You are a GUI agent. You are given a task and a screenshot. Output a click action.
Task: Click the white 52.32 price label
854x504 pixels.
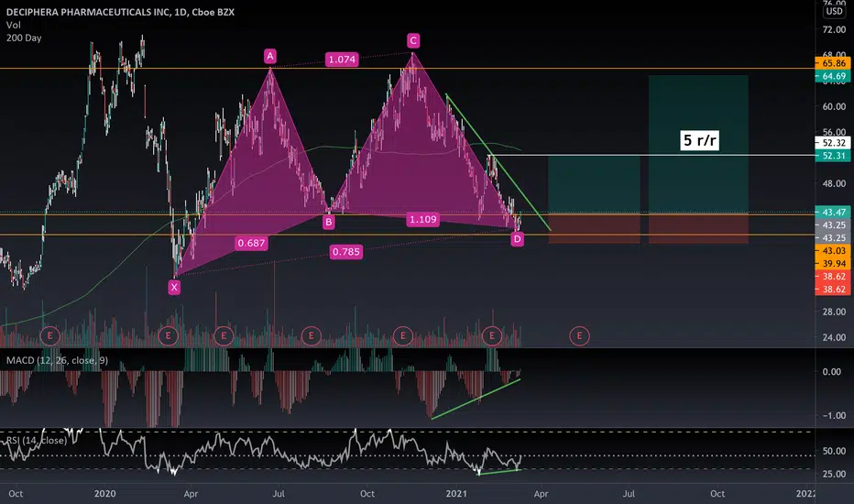(x=833, y=143)
